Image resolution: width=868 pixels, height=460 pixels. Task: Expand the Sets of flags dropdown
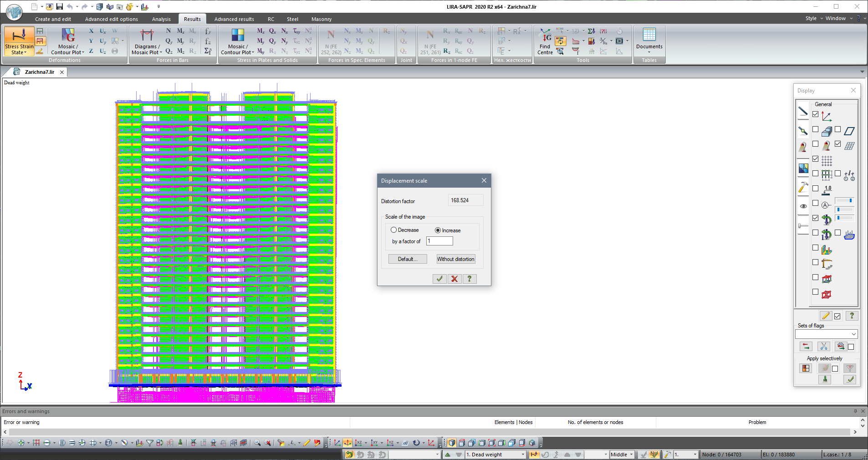853,334
